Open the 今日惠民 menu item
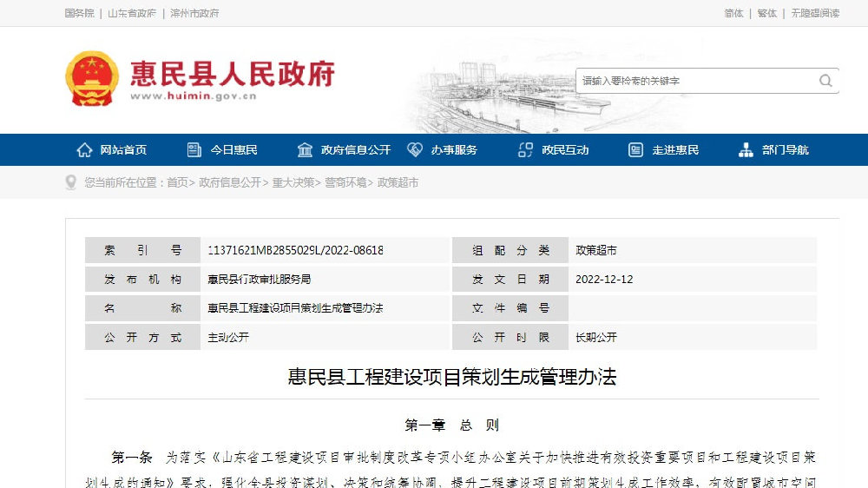This screenshot has height=488, width=868. click(x=233, y=150)
